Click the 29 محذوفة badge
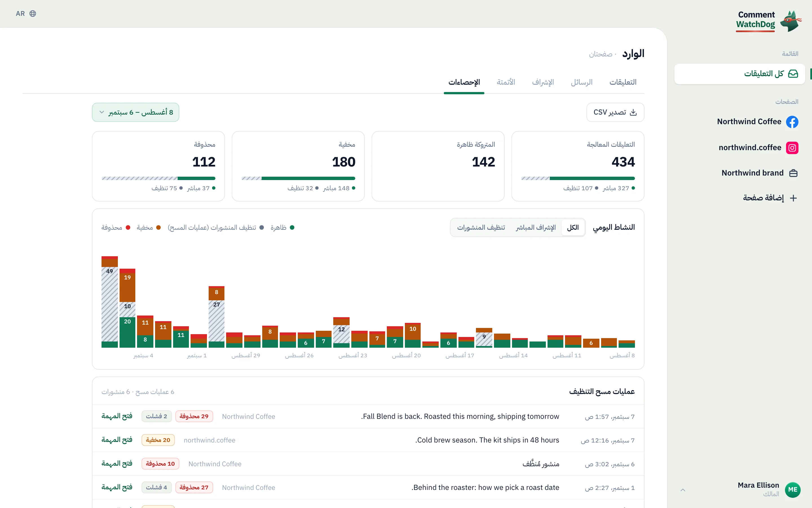 coord(194,416)
